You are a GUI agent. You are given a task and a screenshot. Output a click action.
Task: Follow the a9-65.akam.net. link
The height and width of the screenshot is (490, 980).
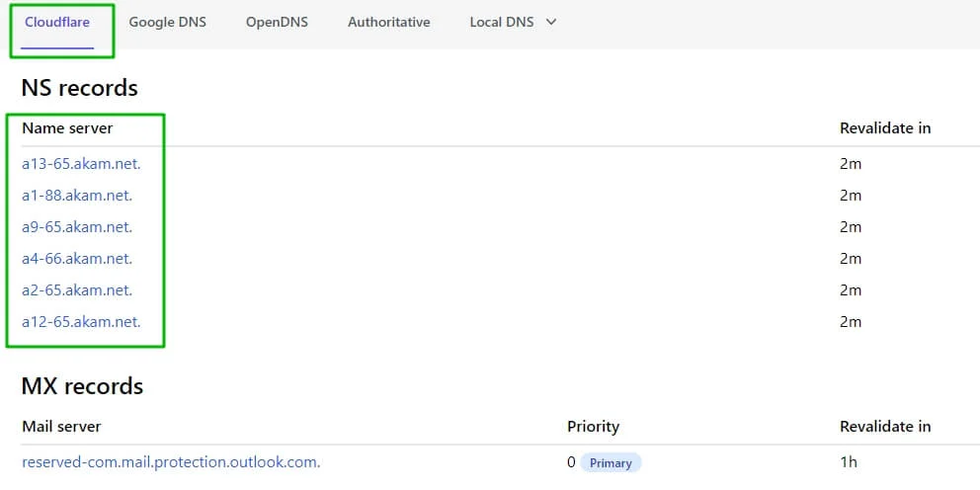[77, 227]
